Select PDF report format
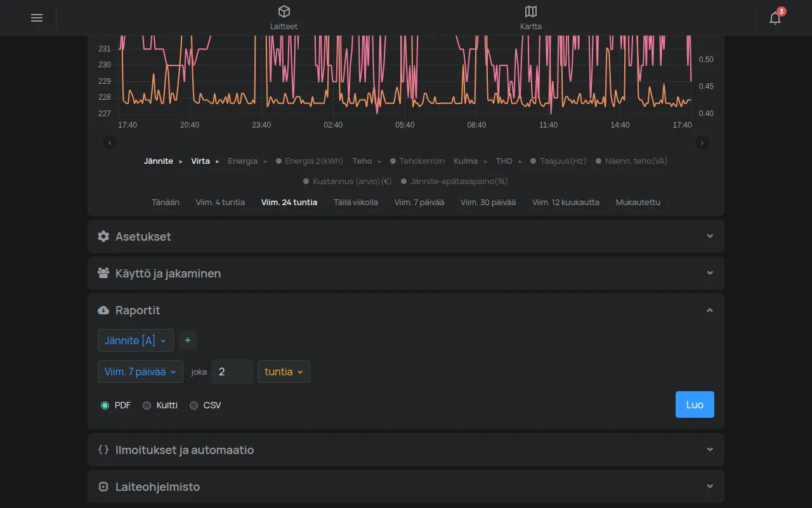This screenshot has height=508, width=812. point(105,405)
